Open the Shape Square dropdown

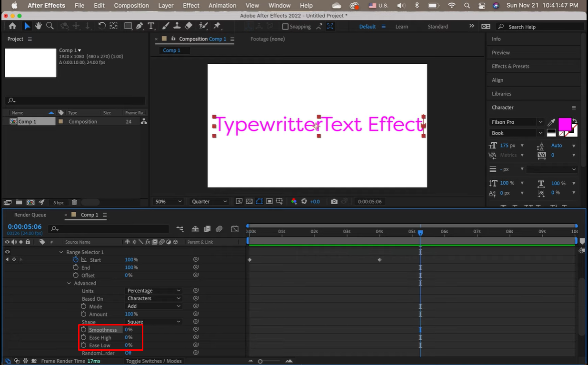154,322
